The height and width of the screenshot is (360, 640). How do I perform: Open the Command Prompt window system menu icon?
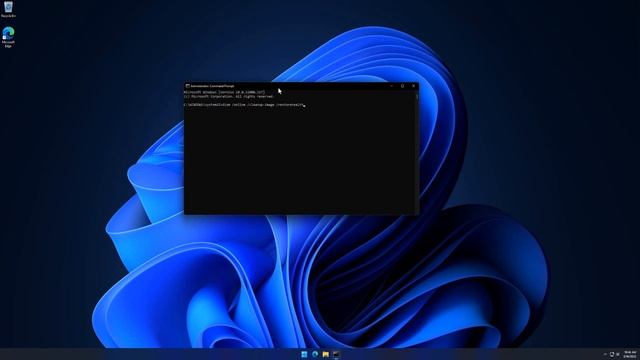click(187, 86)
